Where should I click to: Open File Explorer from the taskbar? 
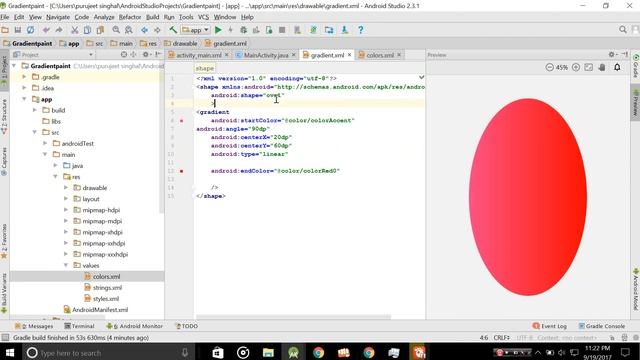click(x=268, y=353)
